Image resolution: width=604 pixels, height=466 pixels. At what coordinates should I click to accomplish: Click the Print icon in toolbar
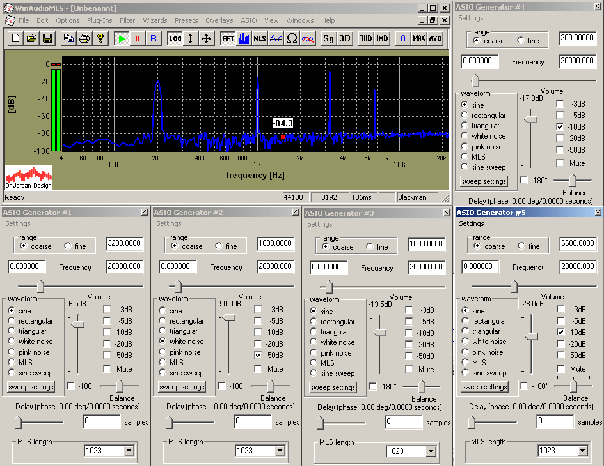(x=85, y=38)
